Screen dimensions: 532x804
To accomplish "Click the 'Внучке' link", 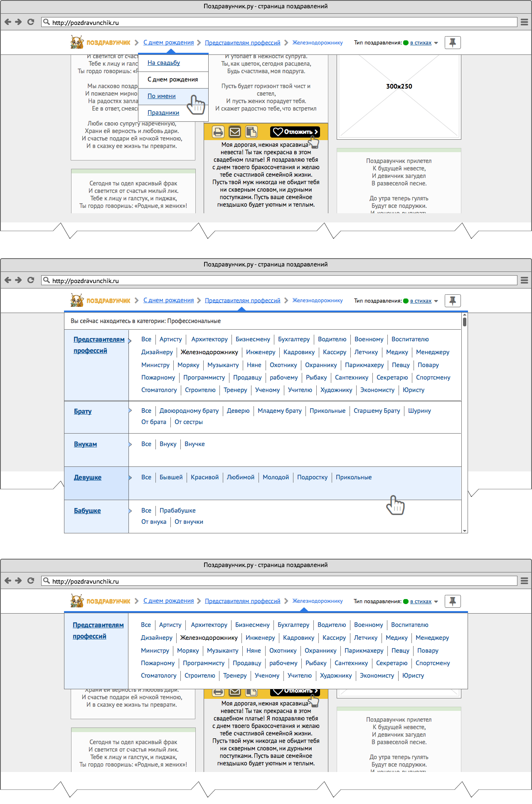I will click(x=195, y=444).
